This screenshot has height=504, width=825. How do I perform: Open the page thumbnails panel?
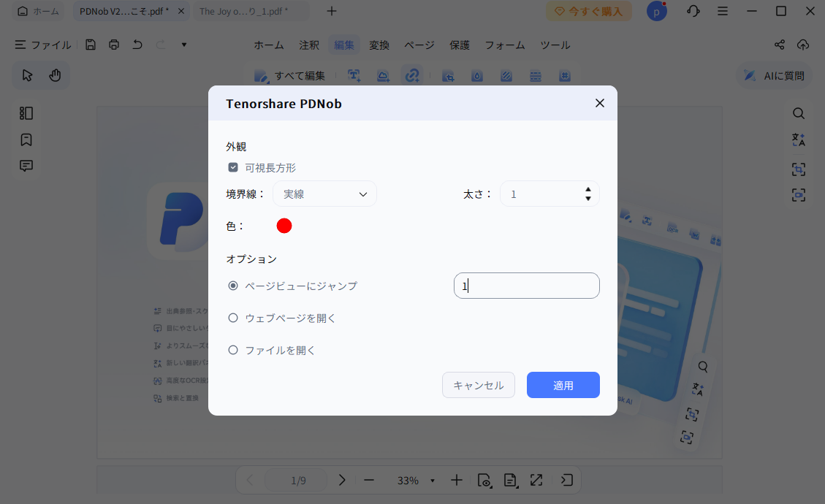coord(26,113)
